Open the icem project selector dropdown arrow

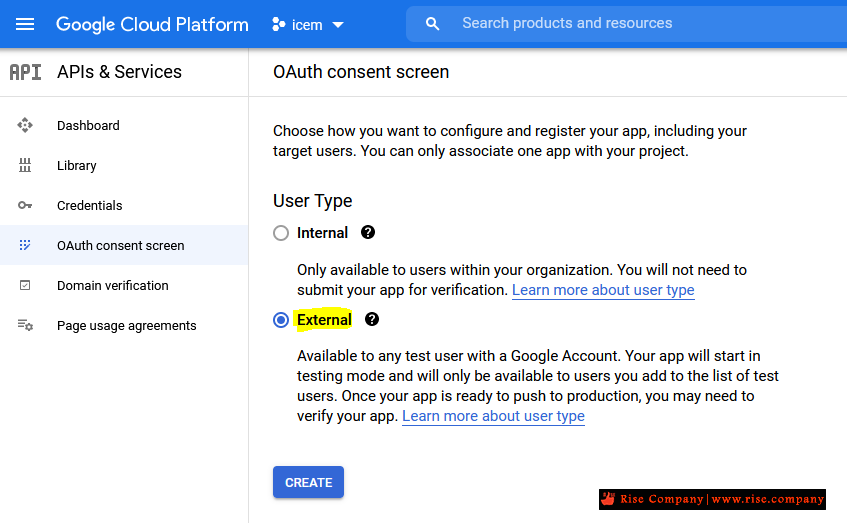338,25
